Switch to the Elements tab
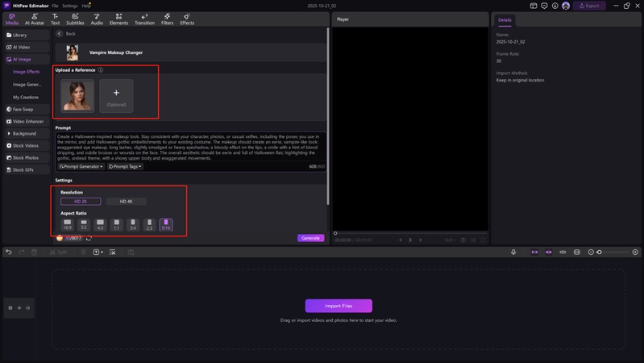Viewport: 644px width, 363px height. [x=118, y=19]
